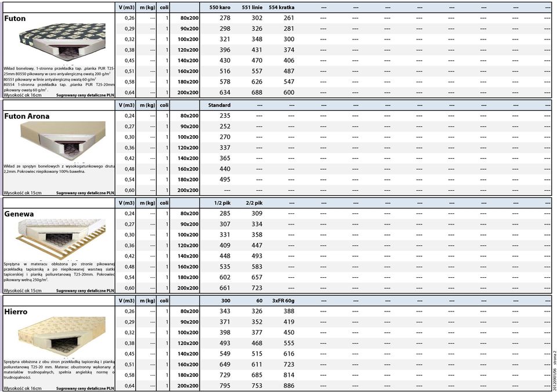This screenshot has width=557, height=392.
Task: Click price 661 in Genewa 200x200 row
Action: tap(225, 288)
